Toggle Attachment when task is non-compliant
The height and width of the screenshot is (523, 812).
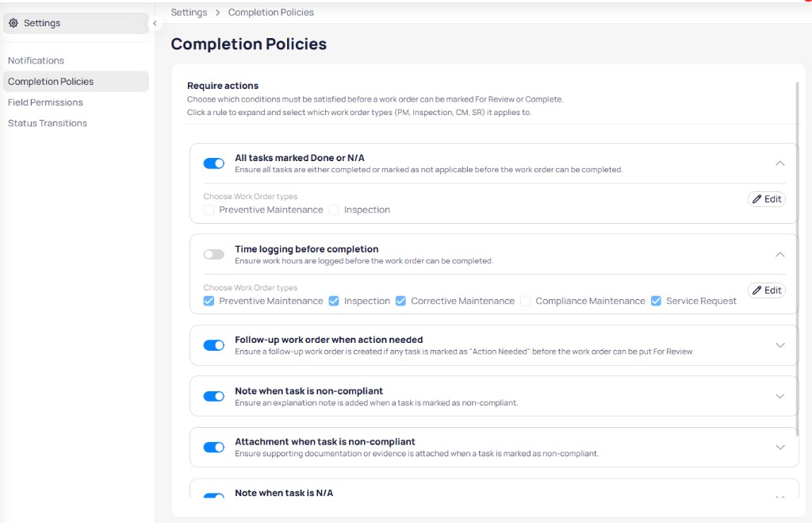(x=214, y=448)
